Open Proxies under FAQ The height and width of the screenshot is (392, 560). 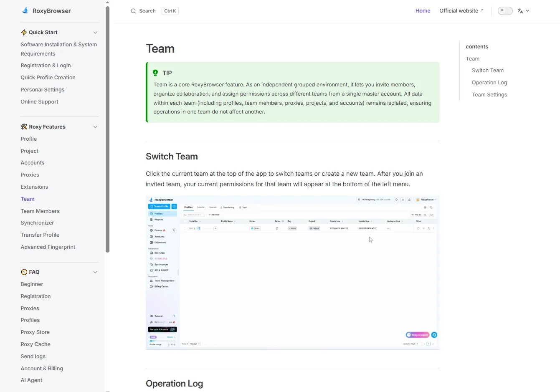30,309
